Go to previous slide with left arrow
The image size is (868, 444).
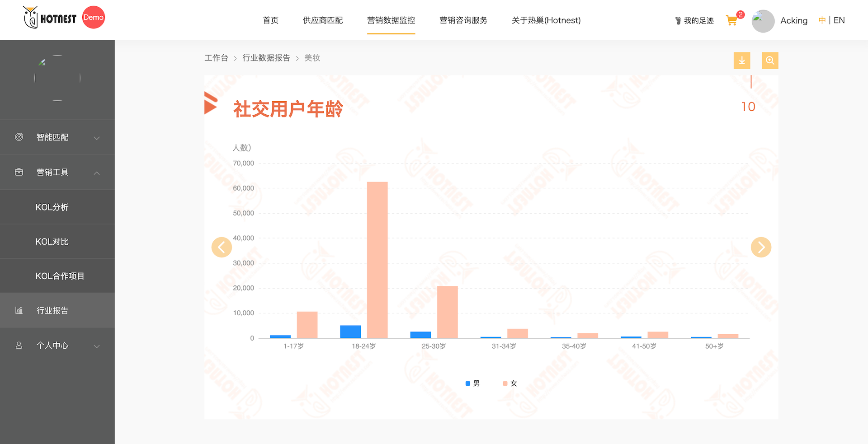pyautogui.click(x=222, y=247)
